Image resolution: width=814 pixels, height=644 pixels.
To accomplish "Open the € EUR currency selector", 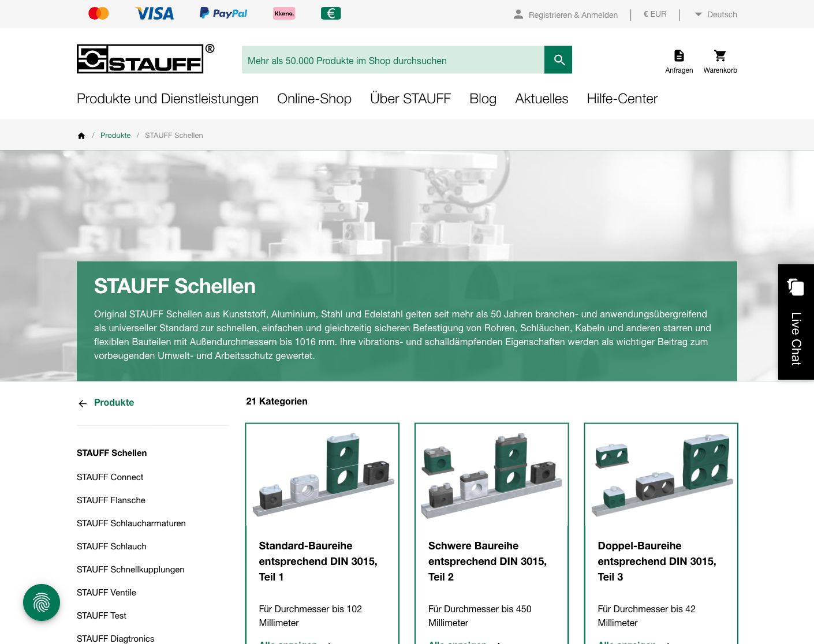I will pos(655,14).
